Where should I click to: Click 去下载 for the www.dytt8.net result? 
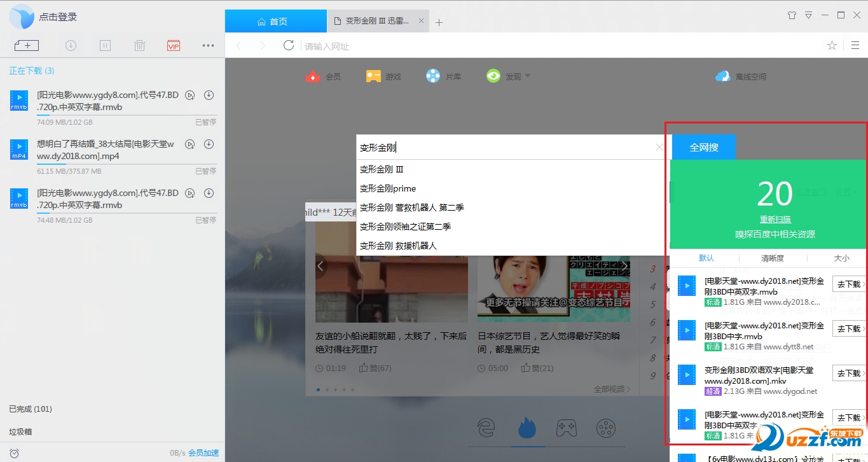[849, 328]
